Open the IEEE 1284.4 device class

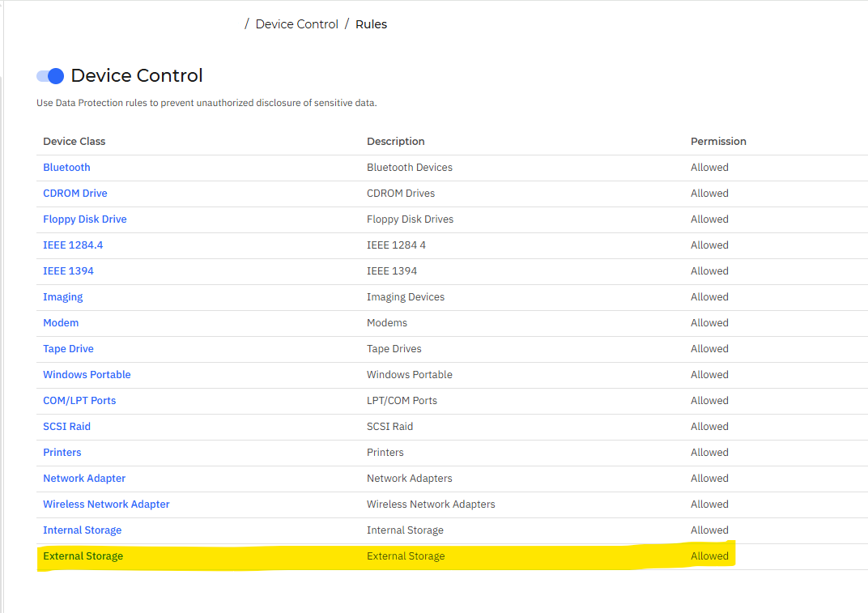tap(73, 245)
